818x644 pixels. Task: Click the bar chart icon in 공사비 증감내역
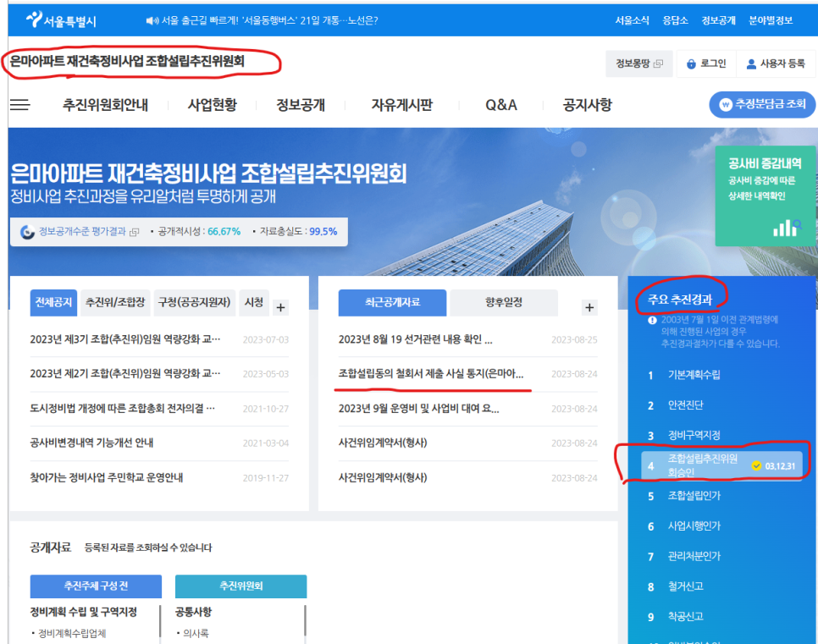pyautogui.click(x=787, y=227)
